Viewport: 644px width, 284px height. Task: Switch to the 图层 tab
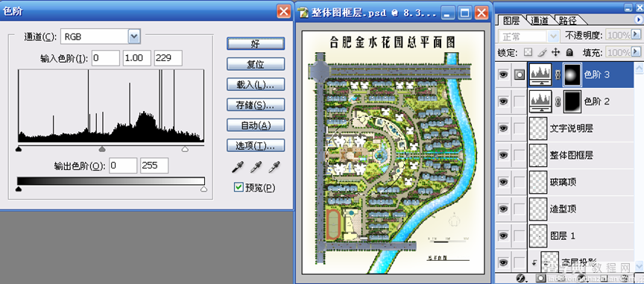[511, 20]
